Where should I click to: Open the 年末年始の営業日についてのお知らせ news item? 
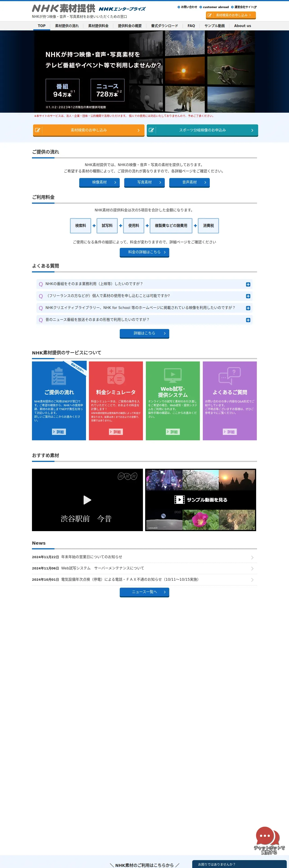[92, 557]
